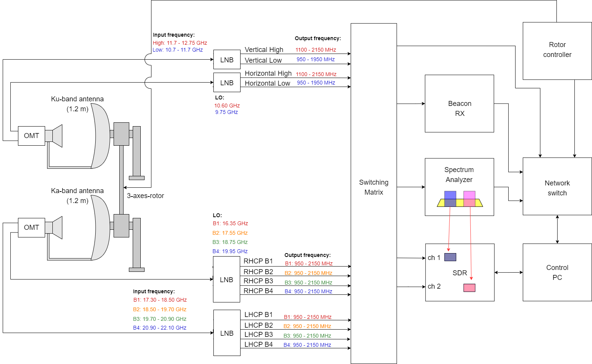Click the 'ch 1' label in the SDR
Viewport: 592px width, 364px height.
coord(434,258)
